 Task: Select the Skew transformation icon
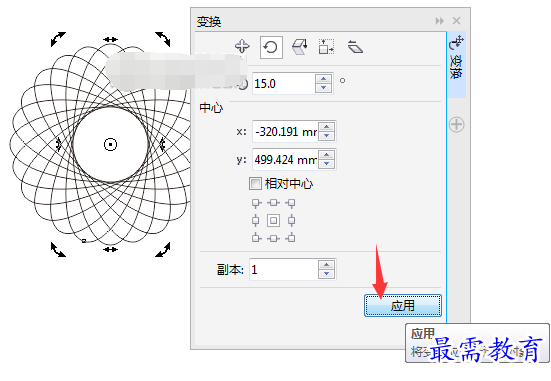tap(355, 47)
